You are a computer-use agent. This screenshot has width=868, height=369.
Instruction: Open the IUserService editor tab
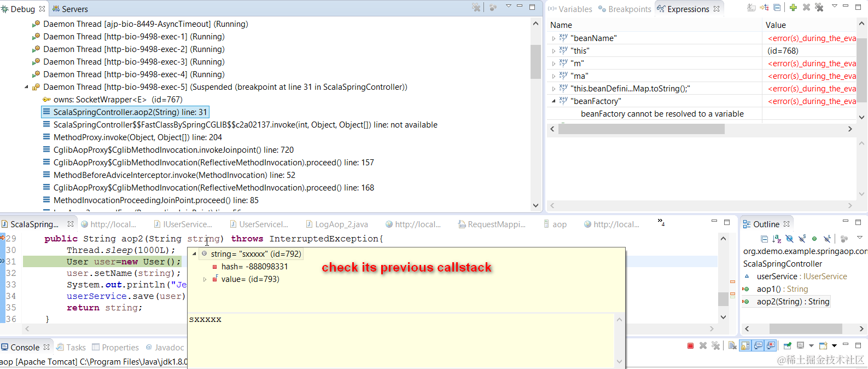pyautogui.click(x=183, y=224)
